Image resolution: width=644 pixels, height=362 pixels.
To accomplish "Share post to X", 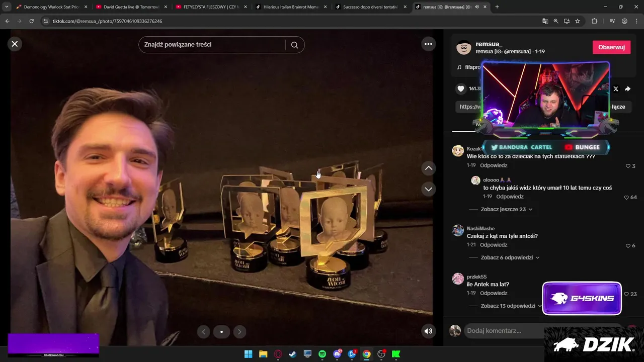I will click(616, 88).
